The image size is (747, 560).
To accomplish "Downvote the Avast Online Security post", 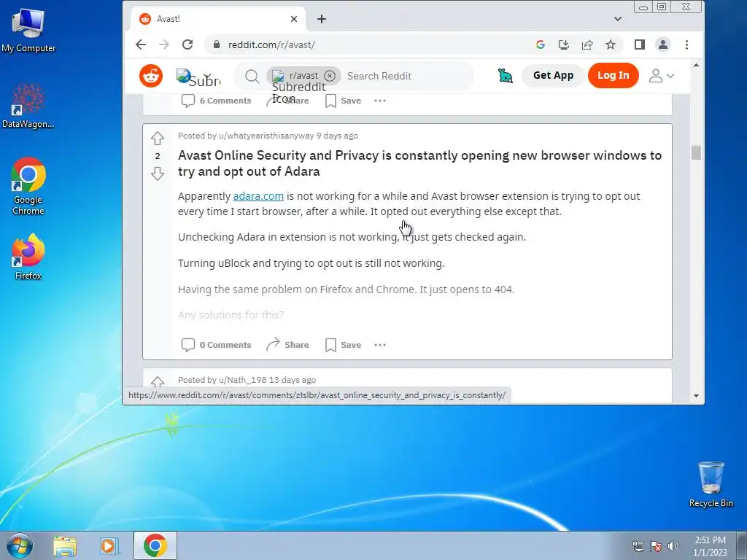I will [158, 174].
